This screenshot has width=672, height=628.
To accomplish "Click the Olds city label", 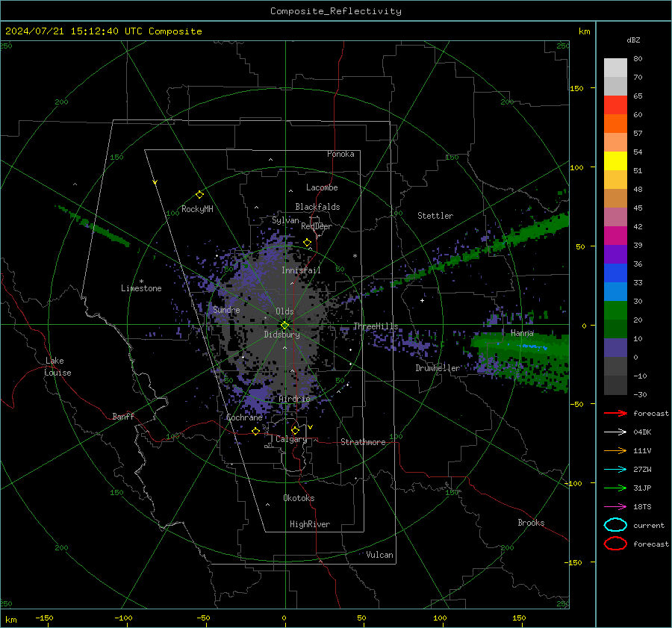I will 284,311.
